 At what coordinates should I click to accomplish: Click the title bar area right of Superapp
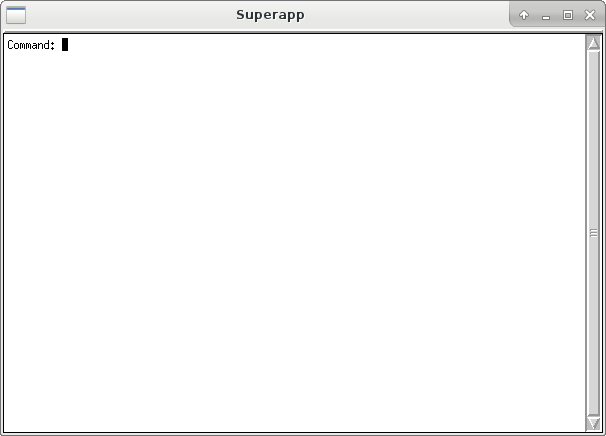click(406, 15)
